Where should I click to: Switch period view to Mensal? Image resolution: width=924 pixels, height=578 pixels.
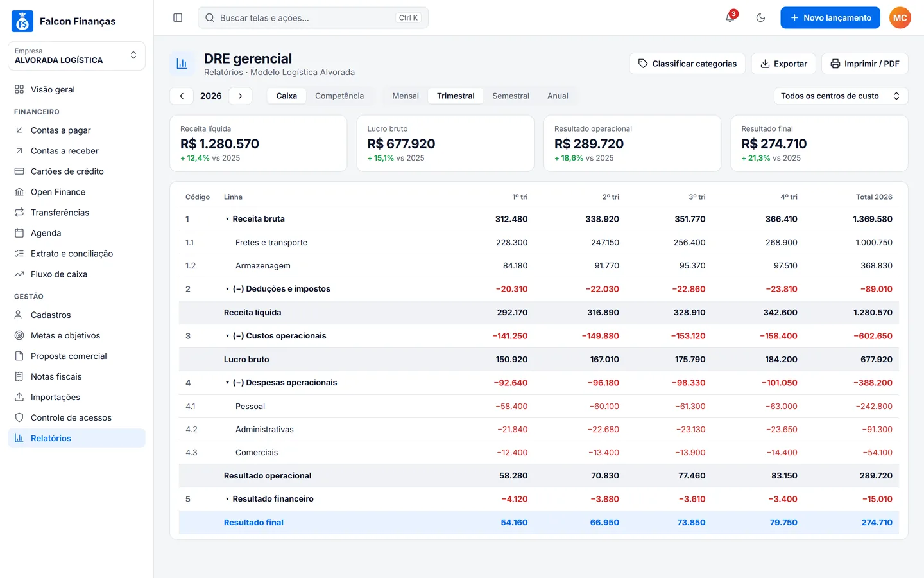point(406,96)
